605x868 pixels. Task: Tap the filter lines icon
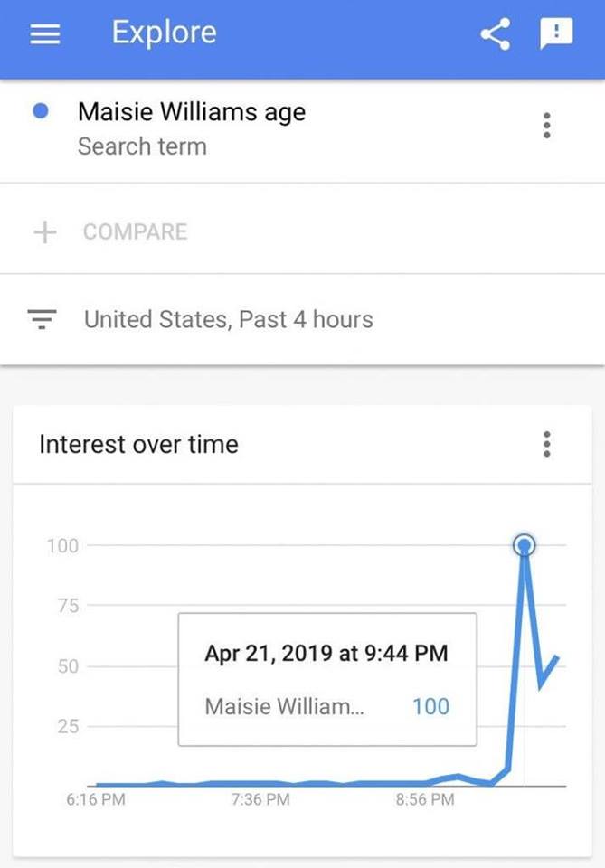(43, 319)
